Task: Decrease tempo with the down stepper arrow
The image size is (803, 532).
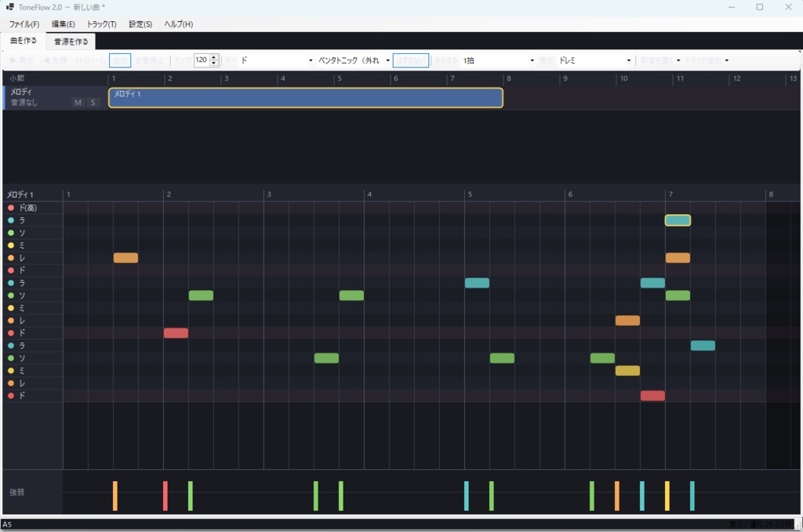Action: 214,63
